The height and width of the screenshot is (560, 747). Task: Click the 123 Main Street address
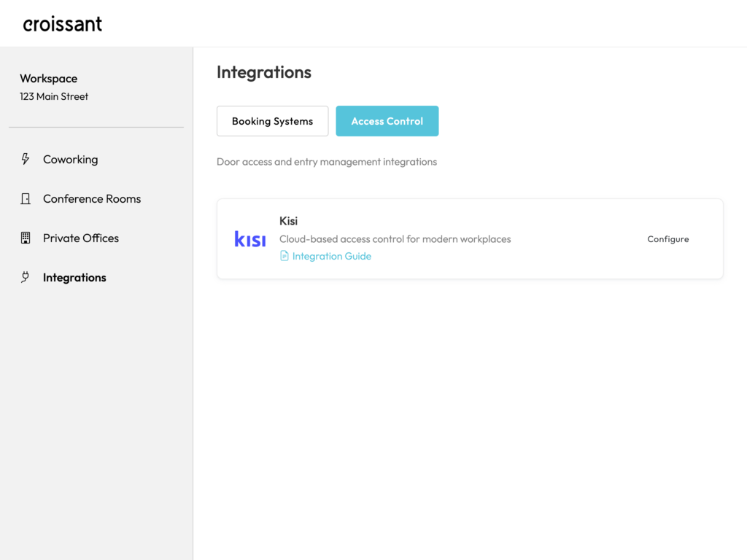tap(54, 96)
